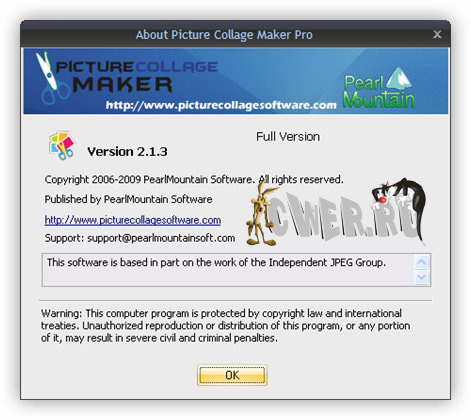
Task: Click the Picture Collage Maker app icon
Action: coord(61,145)
